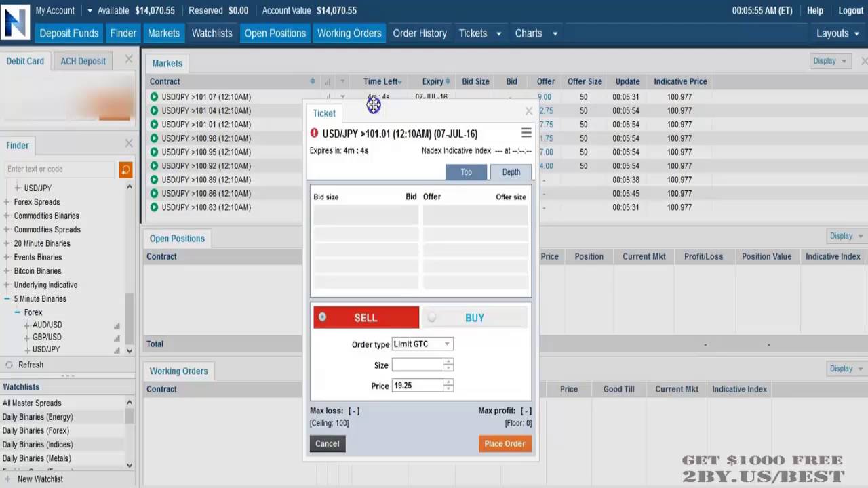Viewport: 868px width, 488px height.
Task: Collapse the 5 Minute Binaries node
Action: coord(7,299)
